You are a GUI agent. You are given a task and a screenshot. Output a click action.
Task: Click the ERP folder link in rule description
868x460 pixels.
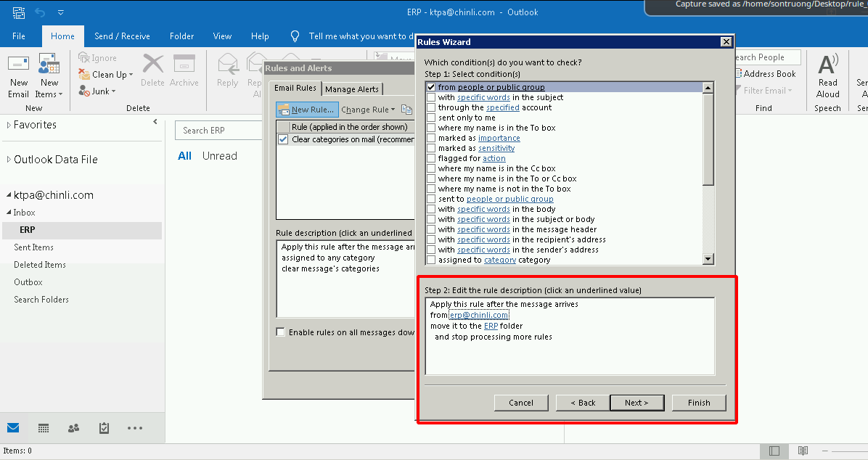click(x=491, y=326)
